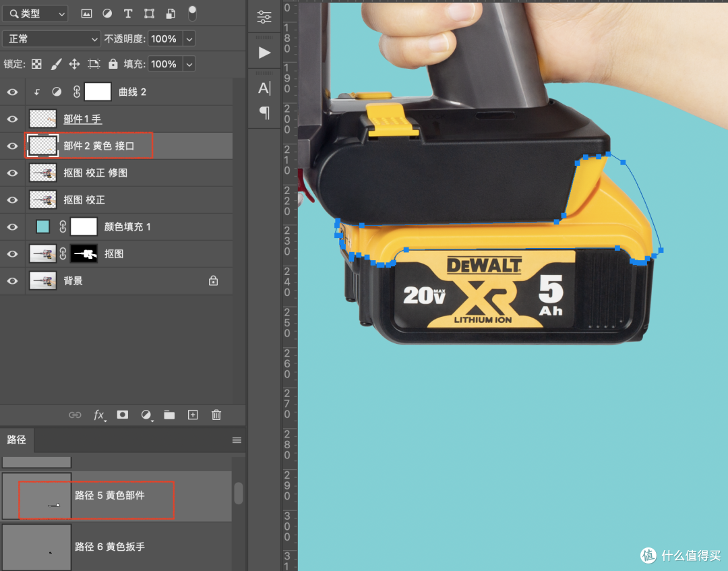Click the 不透明度 100% value field

point(165,39)
